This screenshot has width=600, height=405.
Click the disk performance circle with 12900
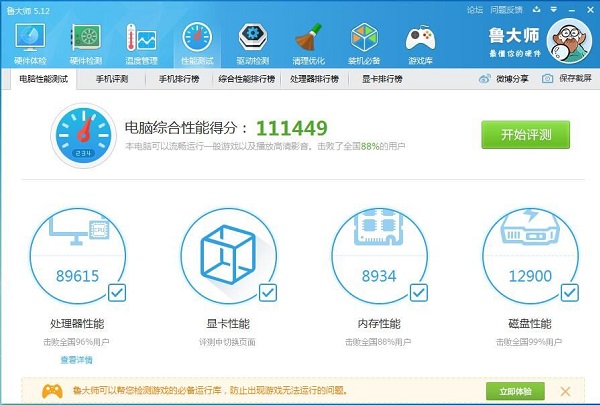(x=530, y=256)
